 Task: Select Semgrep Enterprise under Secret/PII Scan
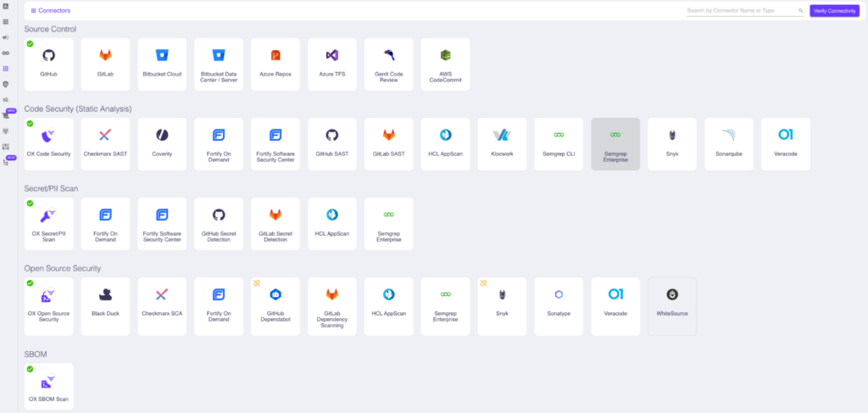click(x=388, y=224)
